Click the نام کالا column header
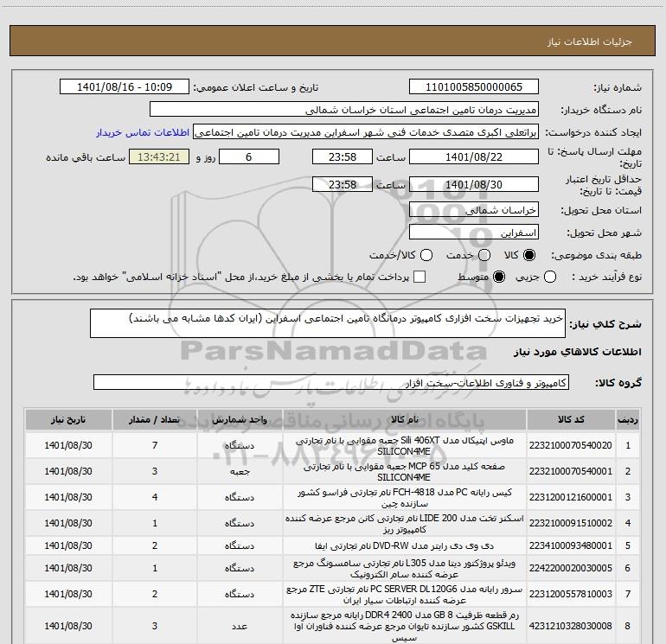The image size is (666, 644). [x=405, y=419]
